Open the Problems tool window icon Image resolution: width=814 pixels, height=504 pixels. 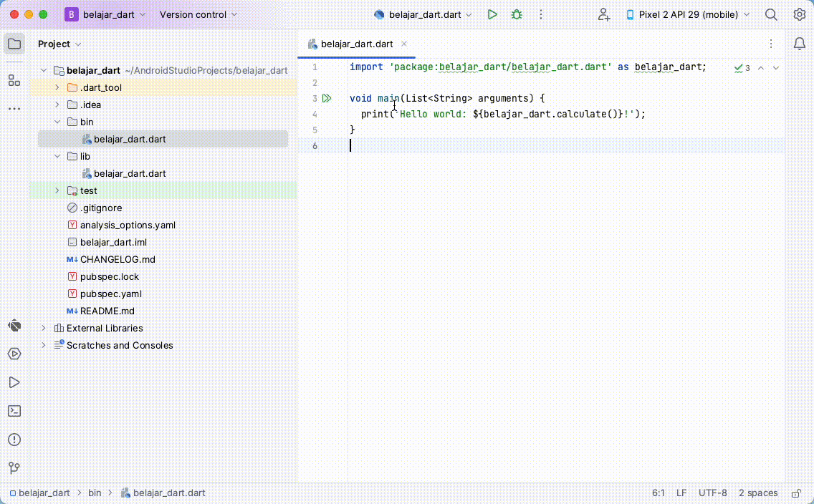[x=14, y=440]
